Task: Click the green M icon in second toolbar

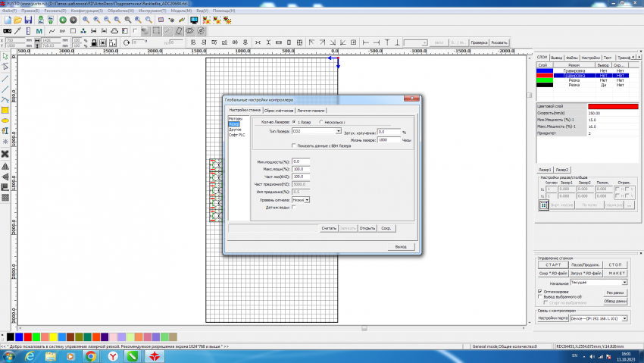Action: click(x=39, y=31)
